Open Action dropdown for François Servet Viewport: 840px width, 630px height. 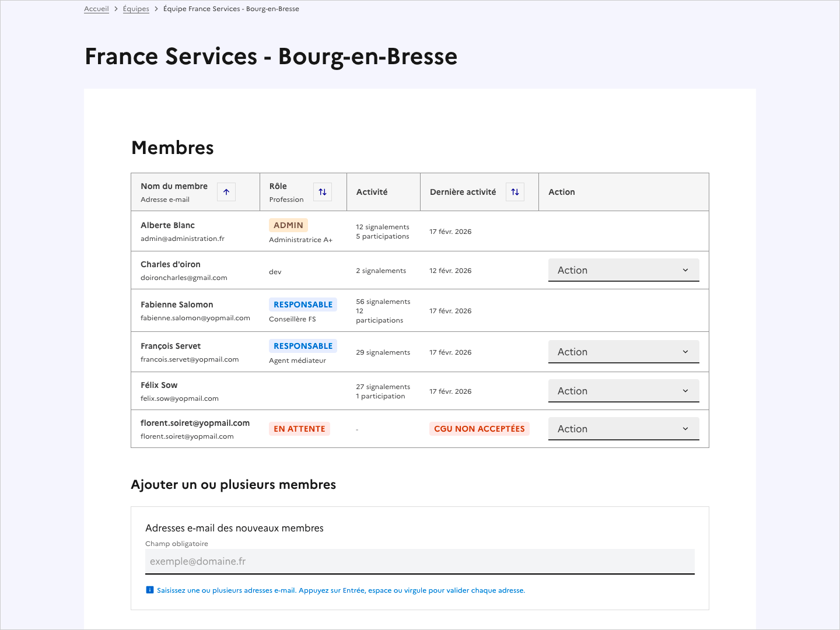(623, 351)
